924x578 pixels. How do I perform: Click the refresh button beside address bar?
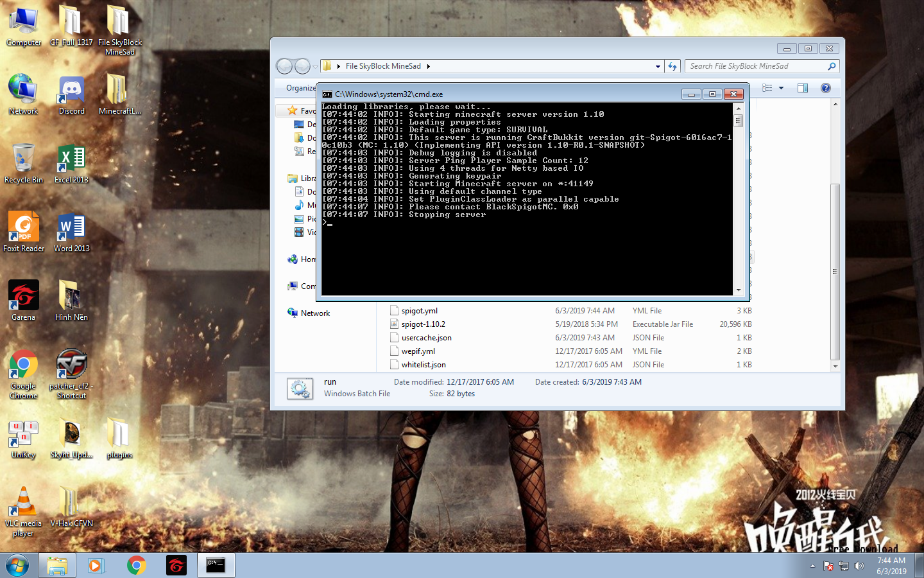pos(672,66)
